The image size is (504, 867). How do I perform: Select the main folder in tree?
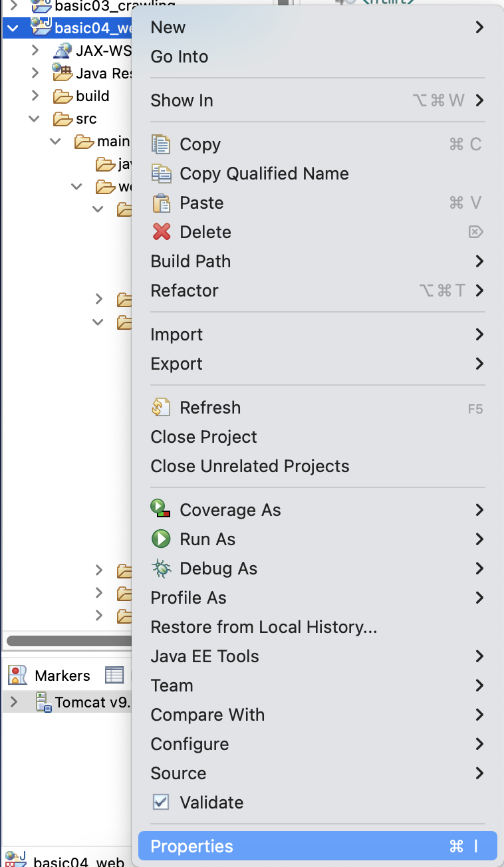point(113,141)
